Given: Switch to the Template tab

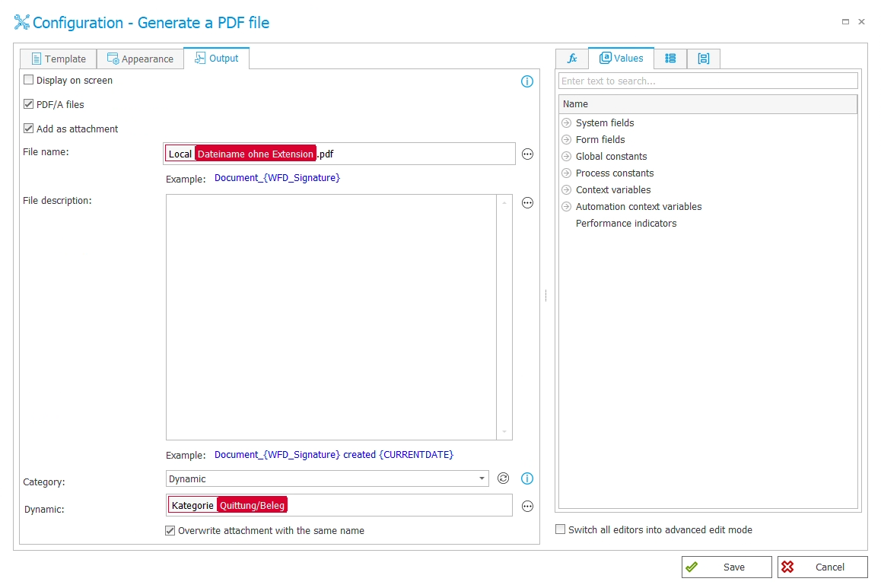Looking at the screenshot, I should pos(59,59).
